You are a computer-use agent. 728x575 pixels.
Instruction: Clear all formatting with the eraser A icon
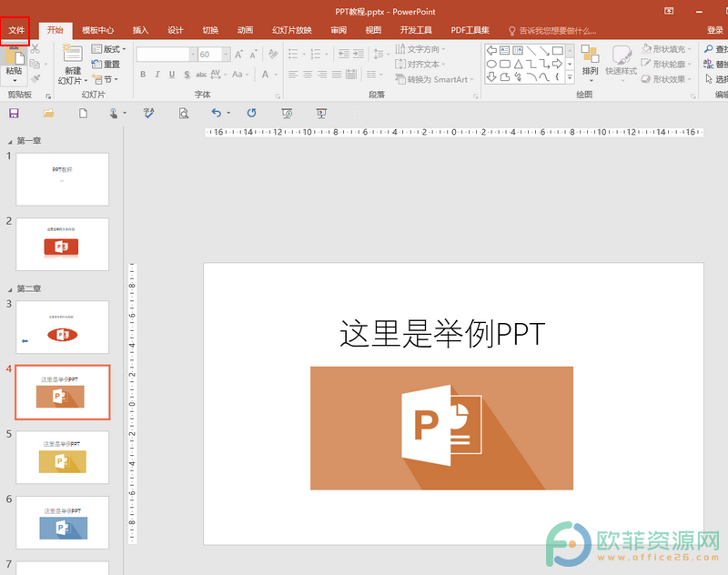click(273, 55)
